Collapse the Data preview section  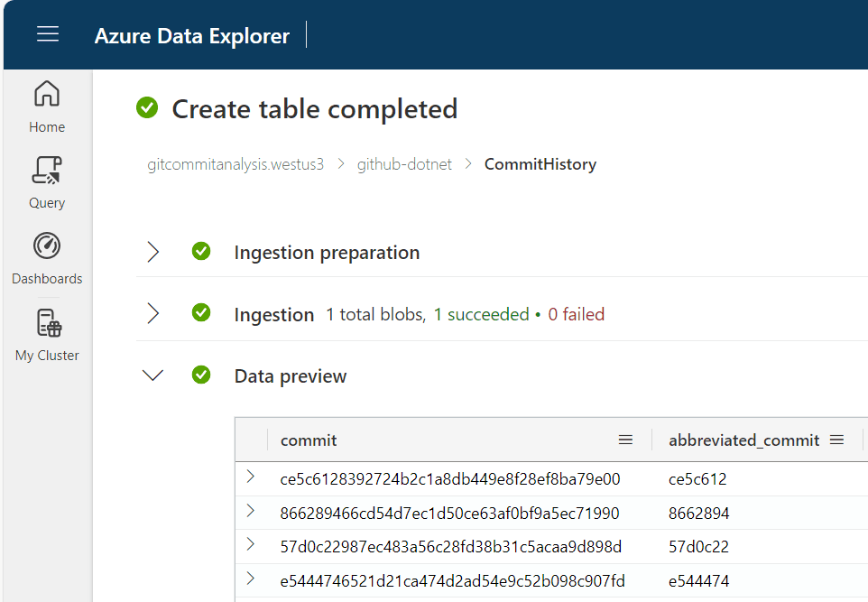coord(152,375)
